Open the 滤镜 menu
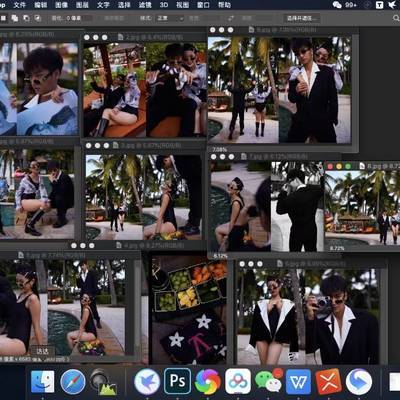Image resolution: width=400 pixels, height=400 pixels. [x=145, y=5]
